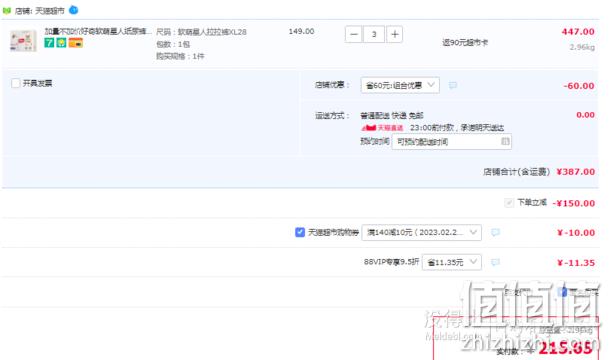Click the green 7-day return badge icon
Image resolution: width=610 pixels, height=360 pixels.
click(49, 42)
